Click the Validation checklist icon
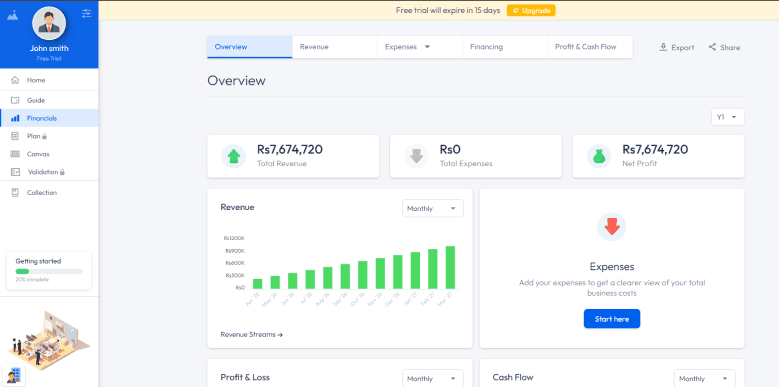Viewport: 779px width, 387px height. (15, 172)
